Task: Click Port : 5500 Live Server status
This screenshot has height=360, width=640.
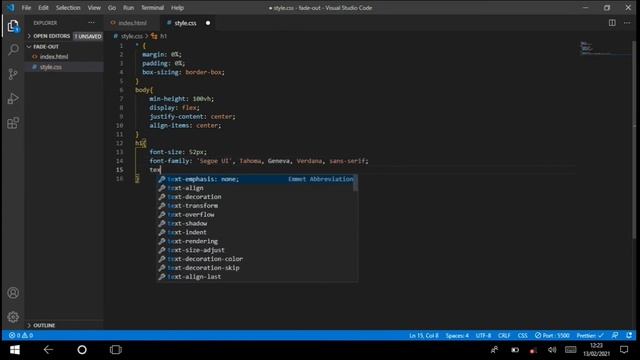Action: coord(552,335)
